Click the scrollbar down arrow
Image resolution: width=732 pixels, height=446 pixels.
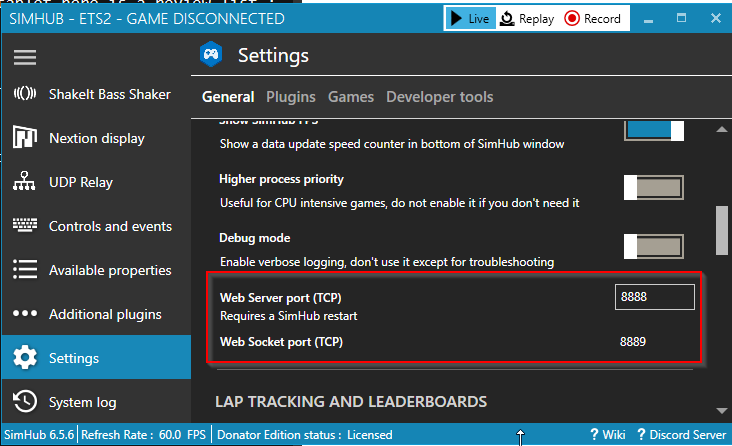click(722, 411)
